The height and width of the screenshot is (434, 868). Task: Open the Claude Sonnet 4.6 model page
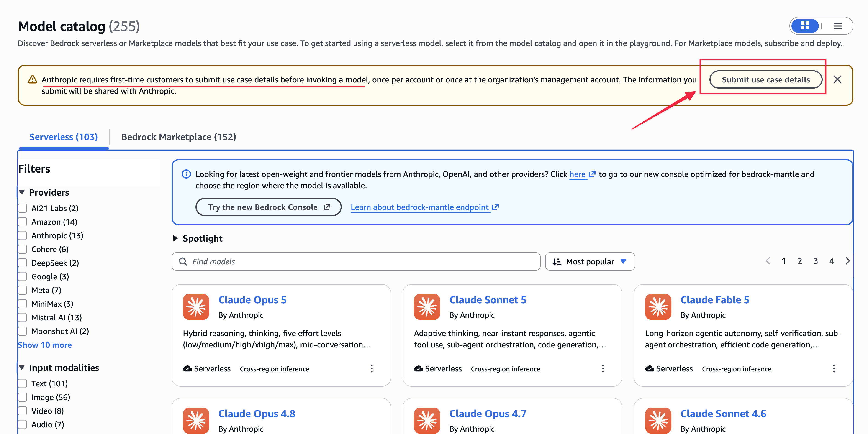tap(723, 414)
